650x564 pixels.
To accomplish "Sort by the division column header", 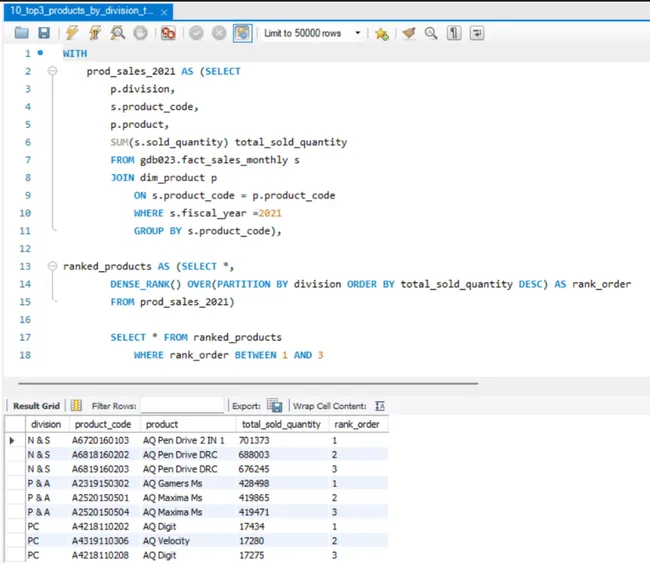I will tap(46, 424).
